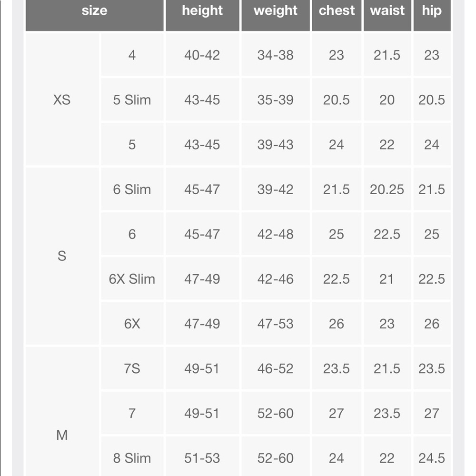
Task: Click the 46-52 weight cell
Action: pyautogui.click(x=275, y=368)
